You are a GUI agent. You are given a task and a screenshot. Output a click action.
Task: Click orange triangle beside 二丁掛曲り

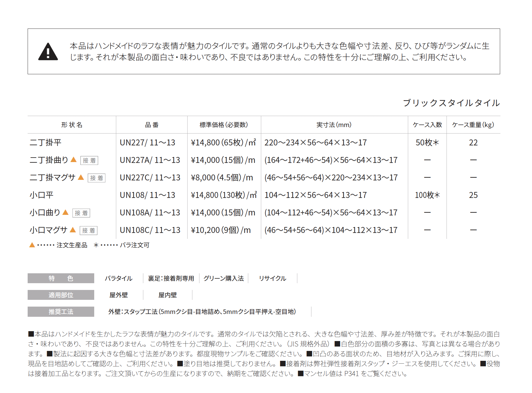[74, 160]
